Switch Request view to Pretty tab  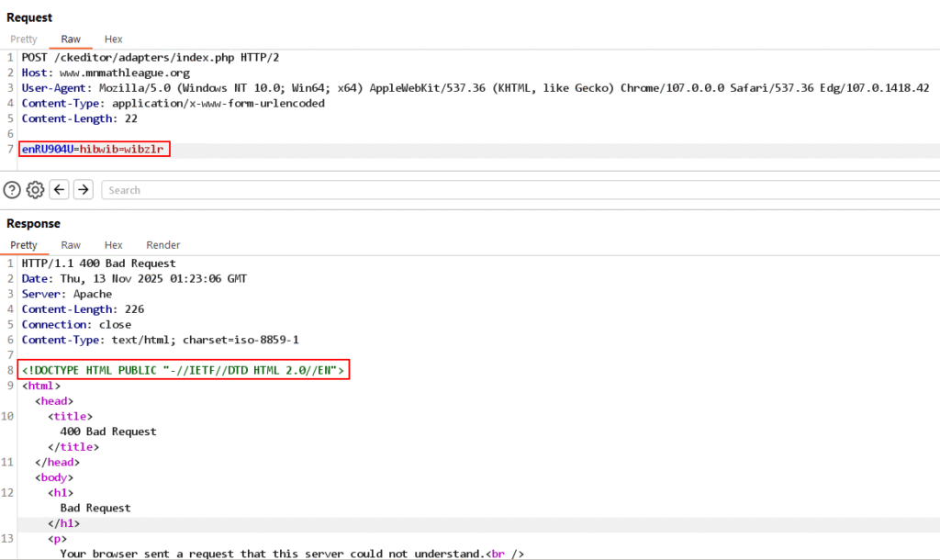(x=24, y=39)
